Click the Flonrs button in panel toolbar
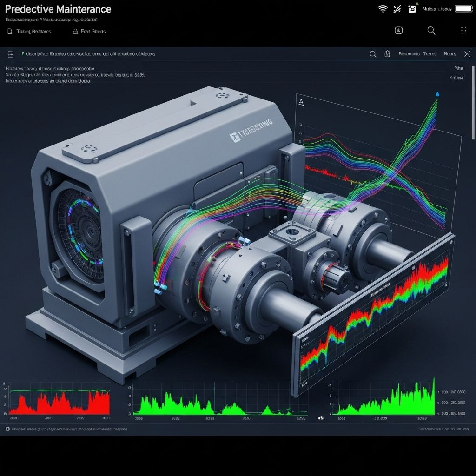This screenshot has width=476, height=476. point(450,54)
